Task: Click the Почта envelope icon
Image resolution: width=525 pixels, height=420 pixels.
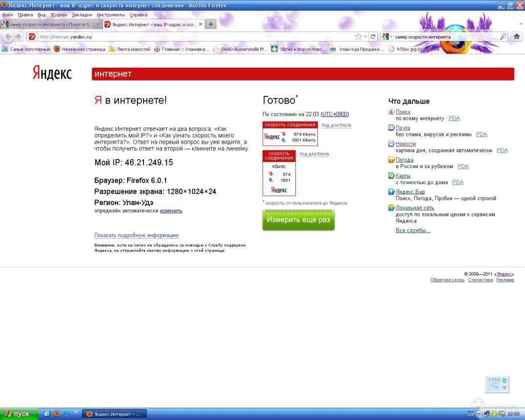Action: point(391,128)
